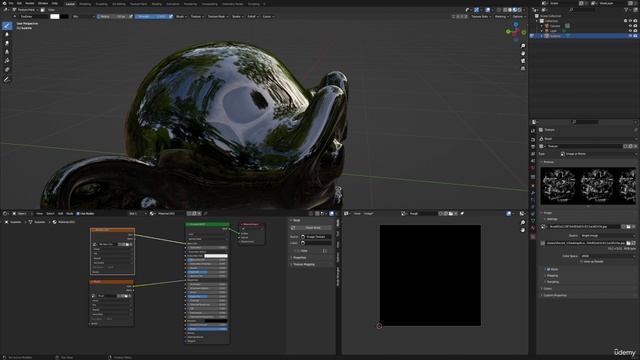Click the Blender logo menu icon
Screen dimensions: 640x360
(x=4, y=3)
